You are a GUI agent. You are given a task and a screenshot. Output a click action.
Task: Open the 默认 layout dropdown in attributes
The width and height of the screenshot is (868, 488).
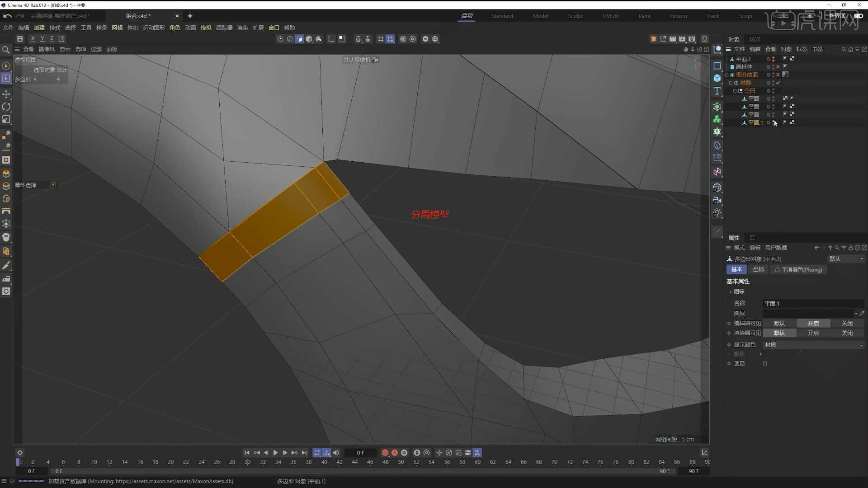[846, 259]
